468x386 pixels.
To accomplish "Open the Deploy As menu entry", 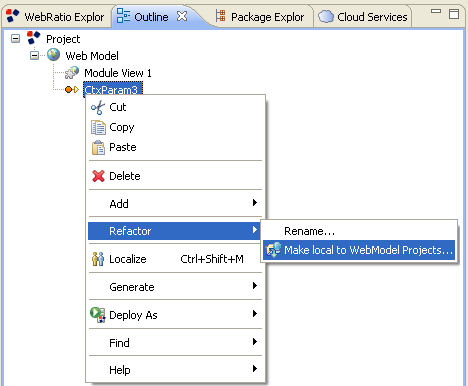I will (175, 315).
